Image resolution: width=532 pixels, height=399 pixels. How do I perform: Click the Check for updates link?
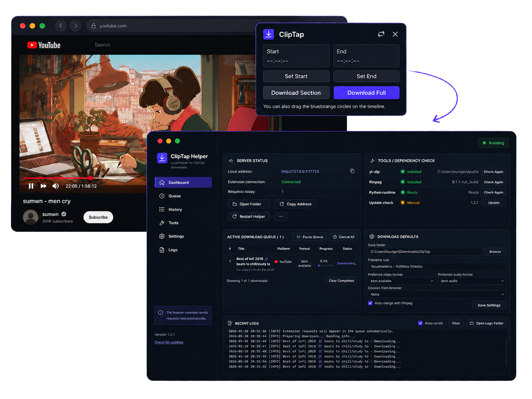(169, 342)
